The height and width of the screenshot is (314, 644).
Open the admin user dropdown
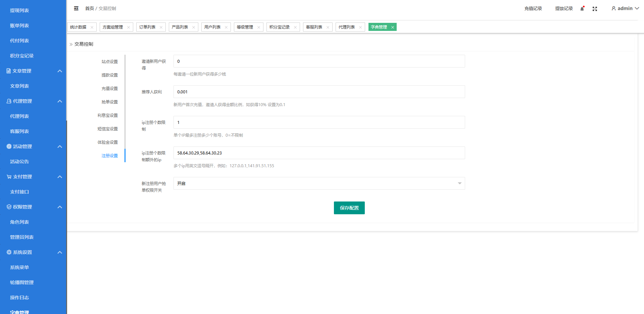625,8
